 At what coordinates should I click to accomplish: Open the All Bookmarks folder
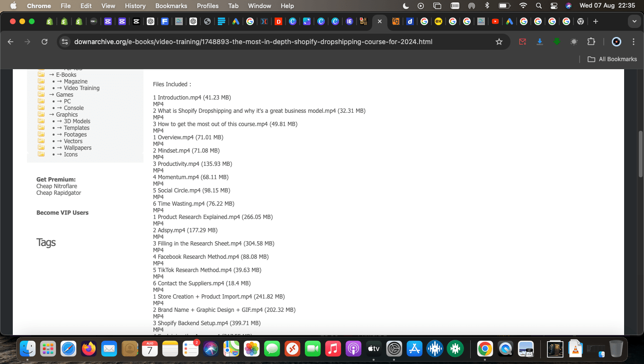[x=612, y=59]
